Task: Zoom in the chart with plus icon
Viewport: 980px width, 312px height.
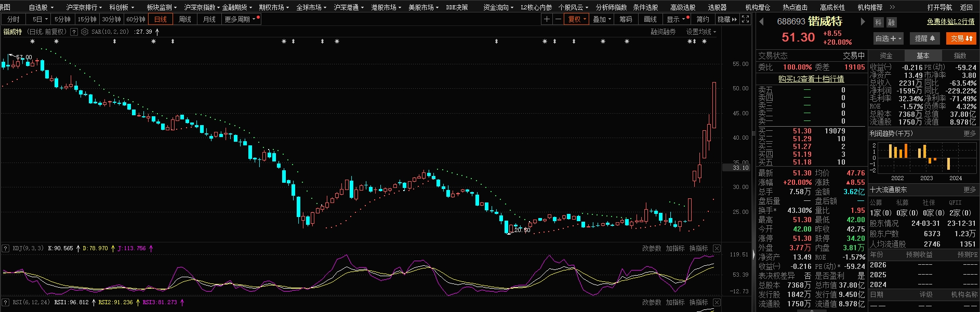Action: pyautogui.click(x=547, y=19)
